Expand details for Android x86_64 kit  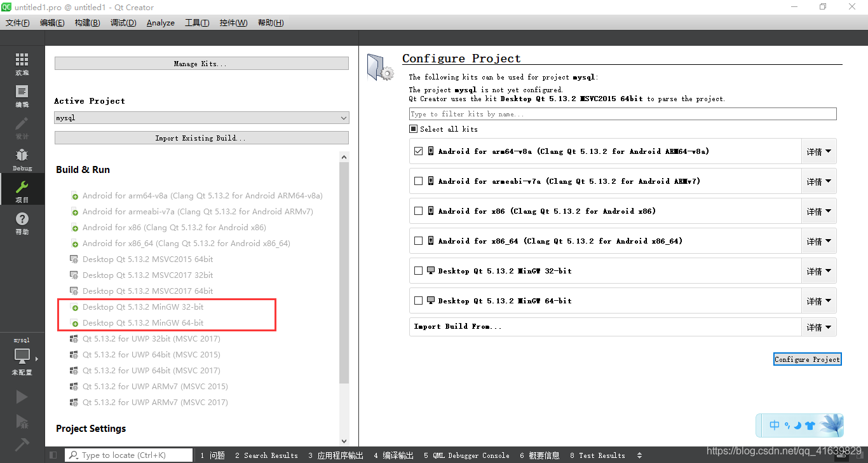tap(818, 242)
